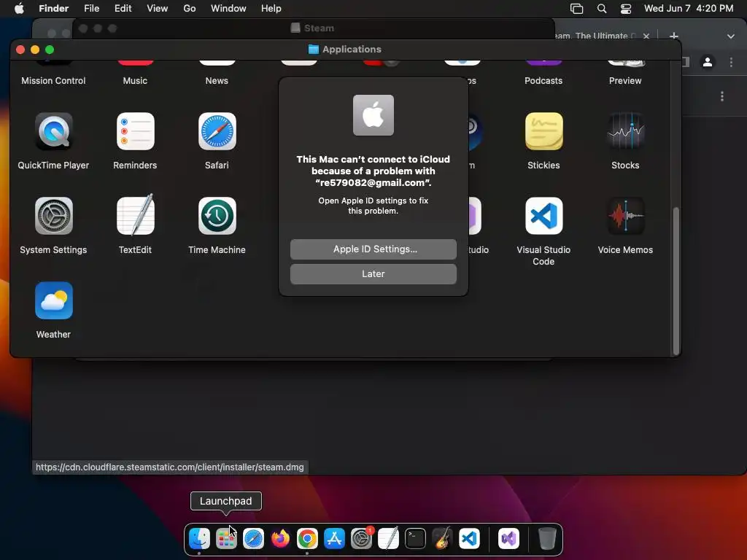Image resolution: width=747 pixels, height=560 pixels.
Task: Switch to Google Chrome in Dock
Action: click(307, 539)
